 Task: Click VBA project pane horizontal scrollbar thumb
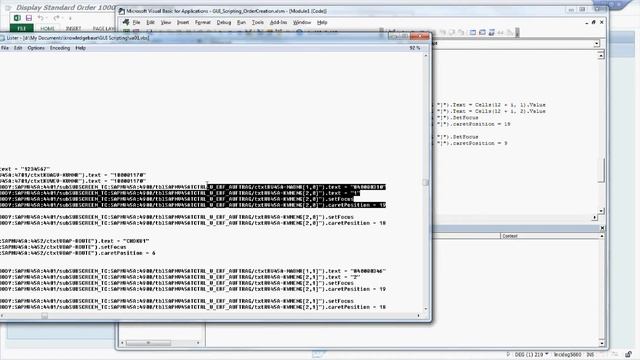148,343
